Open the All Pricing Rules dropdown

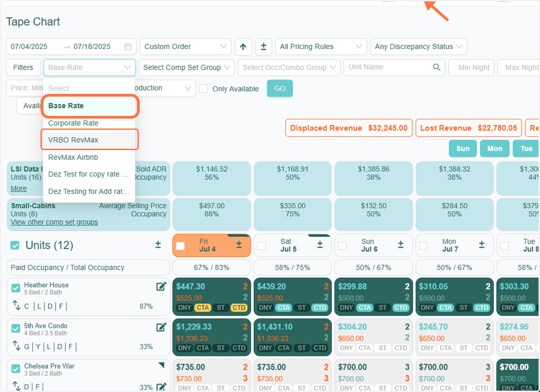pyautogui.click(x=321, y=47)
